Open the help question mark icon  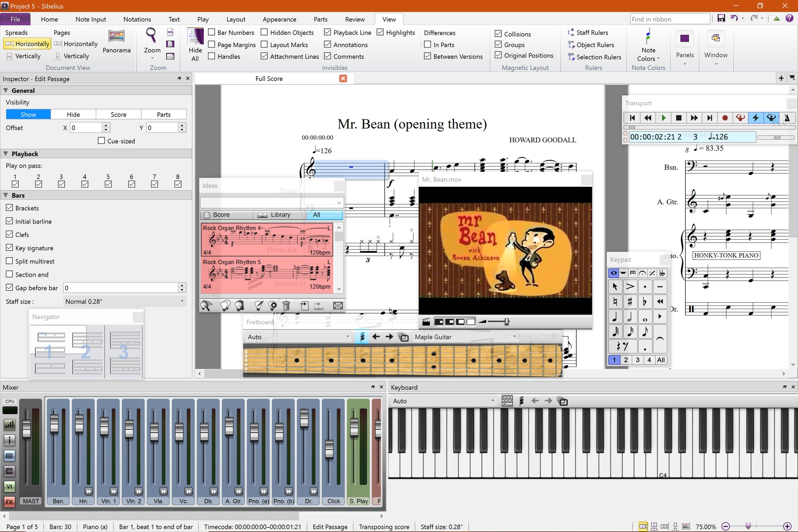789,18
